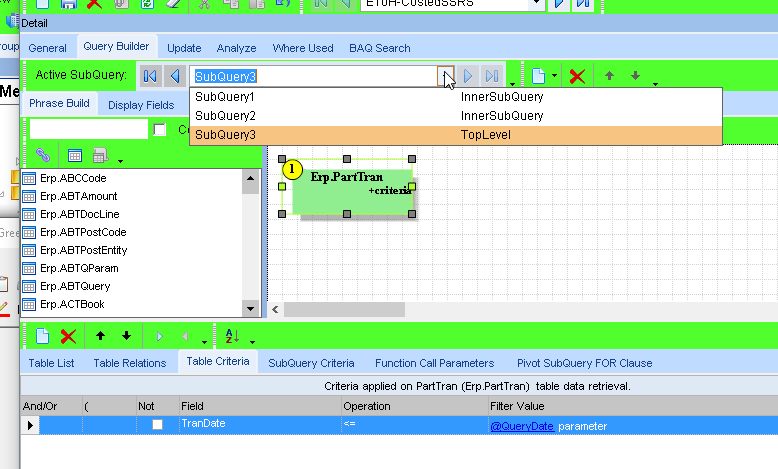The image size is (778, 469).
Task: Open the E10H-CostedSSRS query dropdown
Action: click(x=536, y=4)
